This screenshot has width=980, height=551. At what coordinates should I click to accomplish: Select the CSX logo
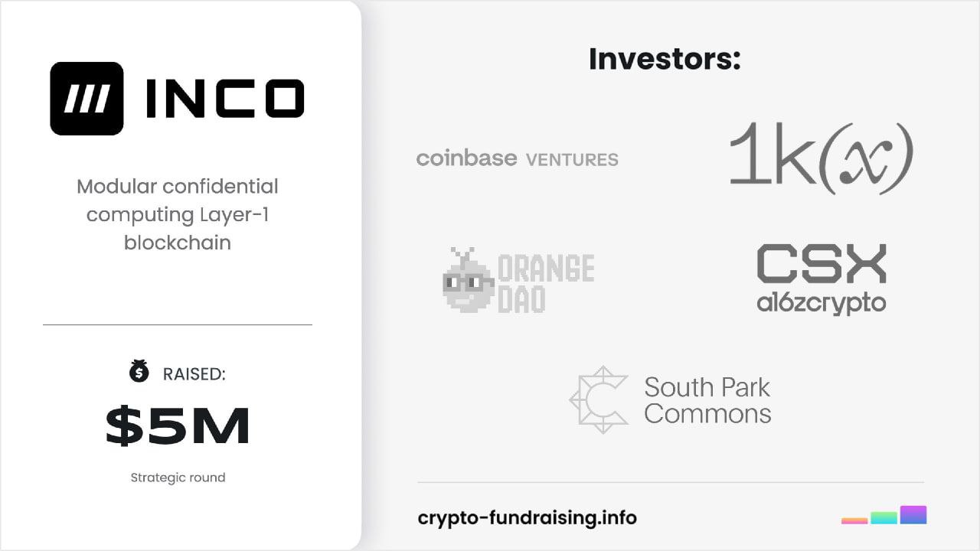click(821, 263)
